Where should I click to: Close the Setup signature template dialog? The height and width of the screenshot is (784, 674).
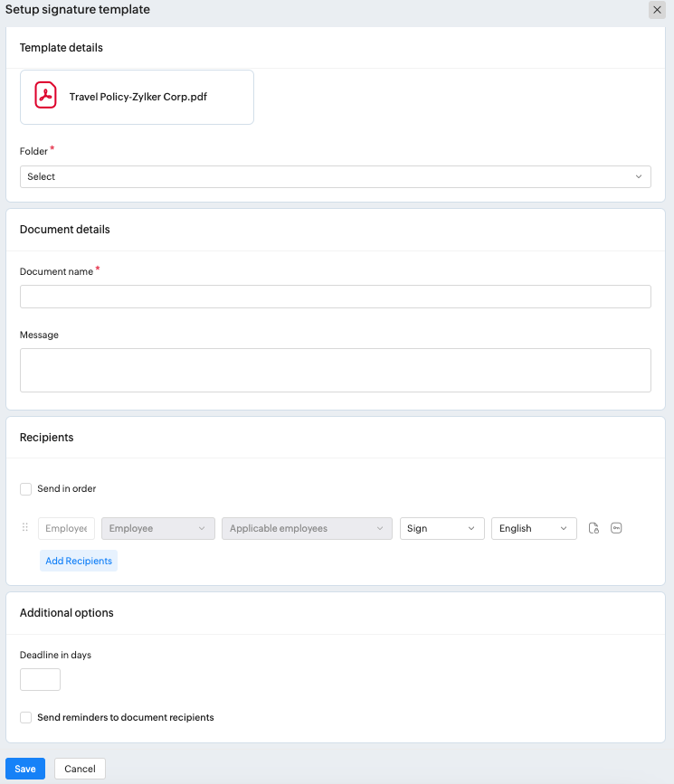click(657, 10)
